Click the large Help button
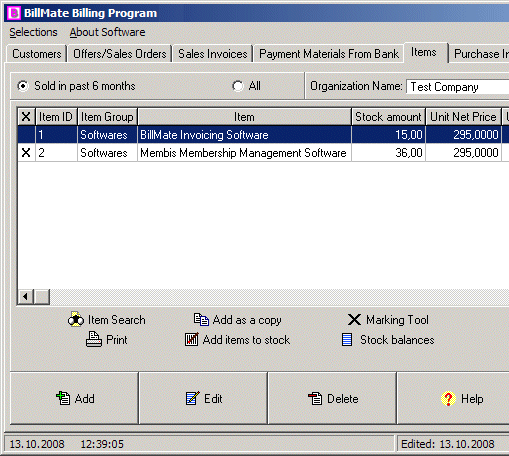Screen dimensions: 509x456 tap(454, 398)
